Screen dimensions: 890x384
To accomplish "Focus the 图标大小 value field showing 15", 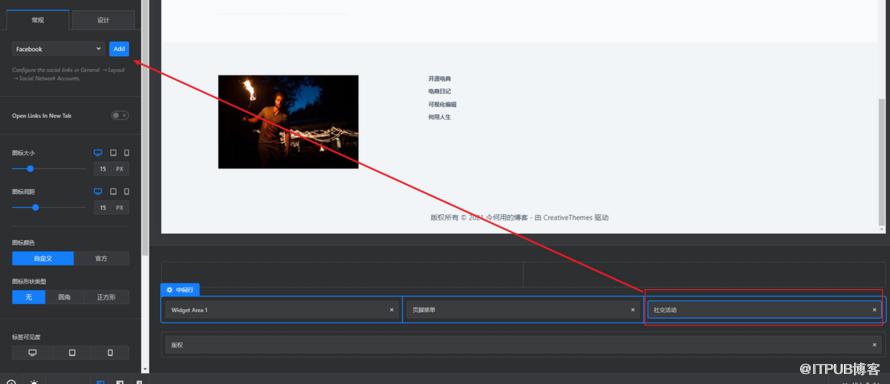I will [103, 169].
